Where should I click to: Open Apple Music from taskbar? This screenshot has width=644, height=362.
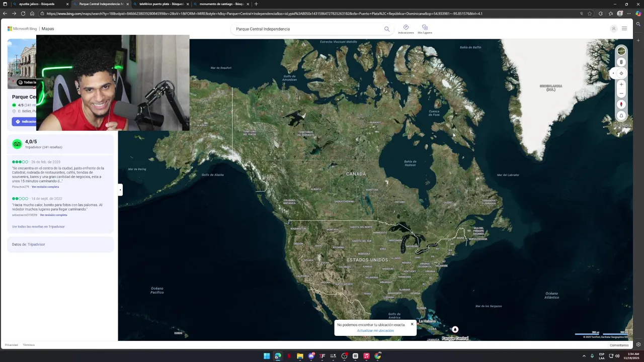[x=366, y=356]
